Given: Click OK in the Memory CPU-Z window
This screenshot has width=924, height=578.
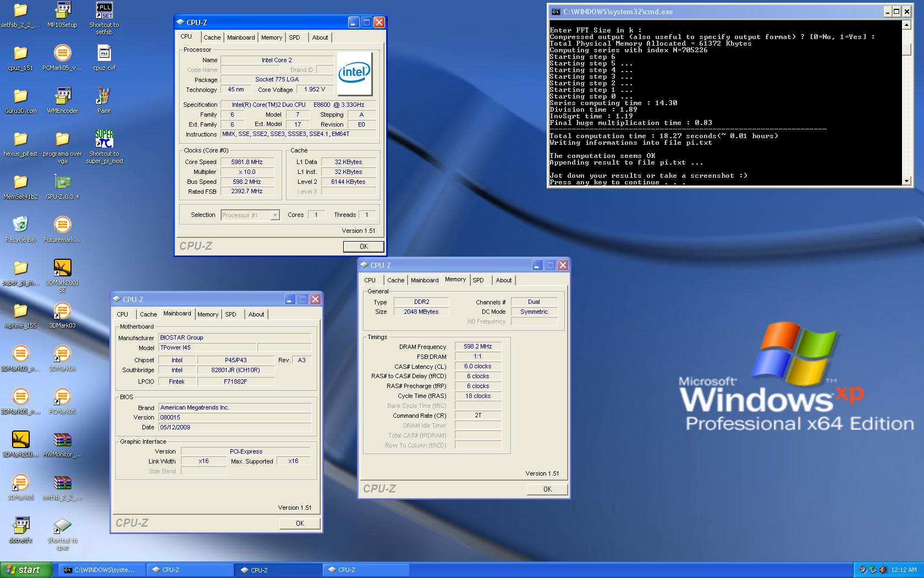Looking at the screenshot, I should (x=547, y=489).
